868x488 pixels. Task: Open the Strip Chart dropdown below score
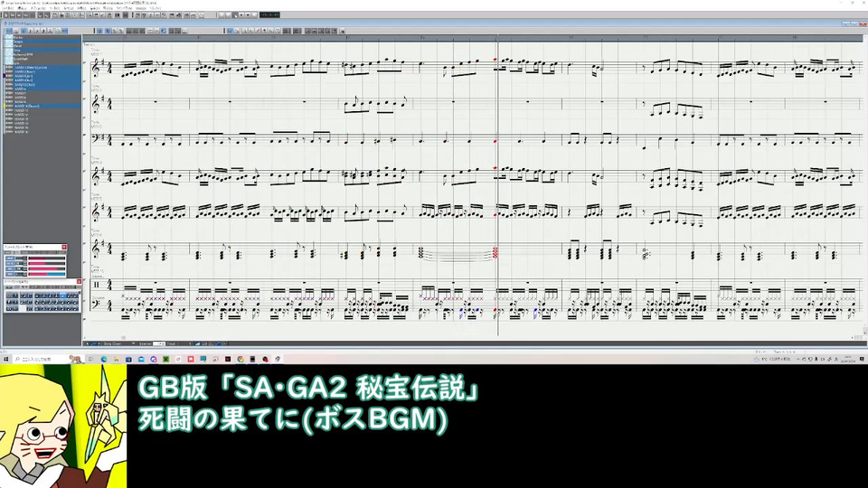coord(118,343)
